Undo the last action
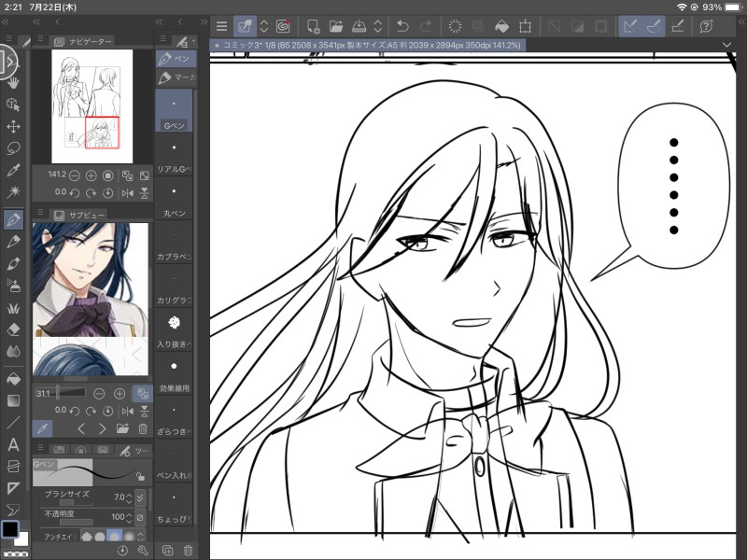747x560 pixels. (402, 26)
